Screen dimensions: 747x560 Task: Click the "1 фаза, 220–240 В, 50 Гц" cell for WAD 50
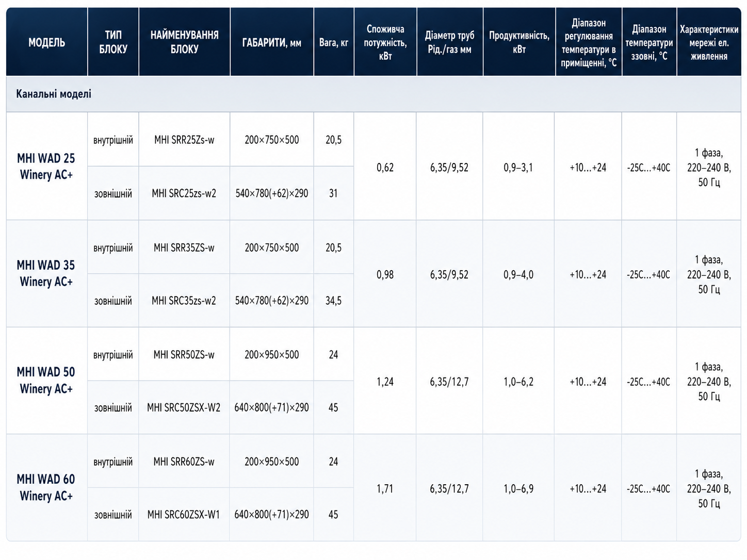click(709, 382)
